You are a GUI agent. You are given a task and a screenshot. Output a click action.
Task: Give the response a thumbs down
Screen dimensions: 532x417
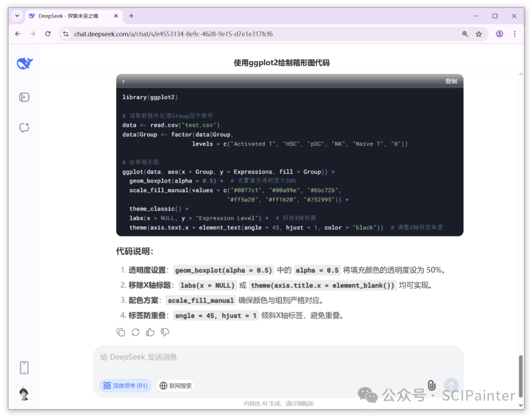[165, 332]
